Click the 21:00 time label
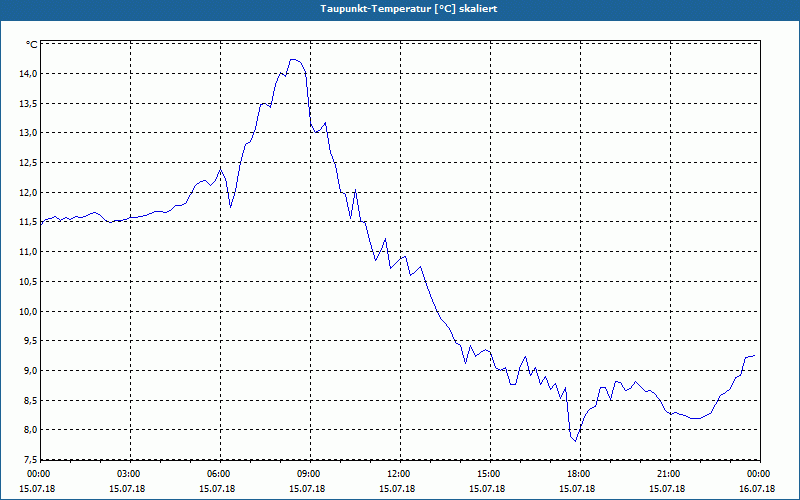The width and height of the screenshot is (800, 500). click(670, 474)
